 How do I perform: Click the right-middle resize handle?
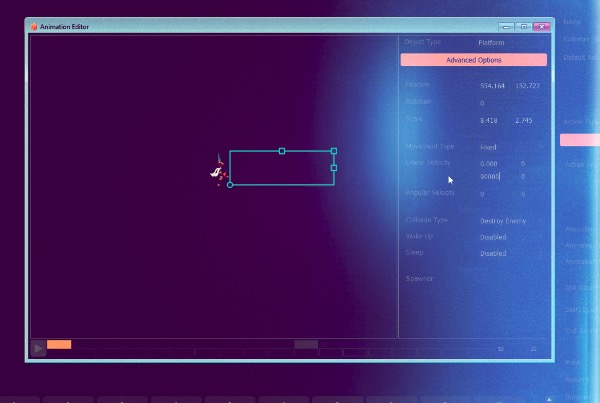[x=334, y=168]
